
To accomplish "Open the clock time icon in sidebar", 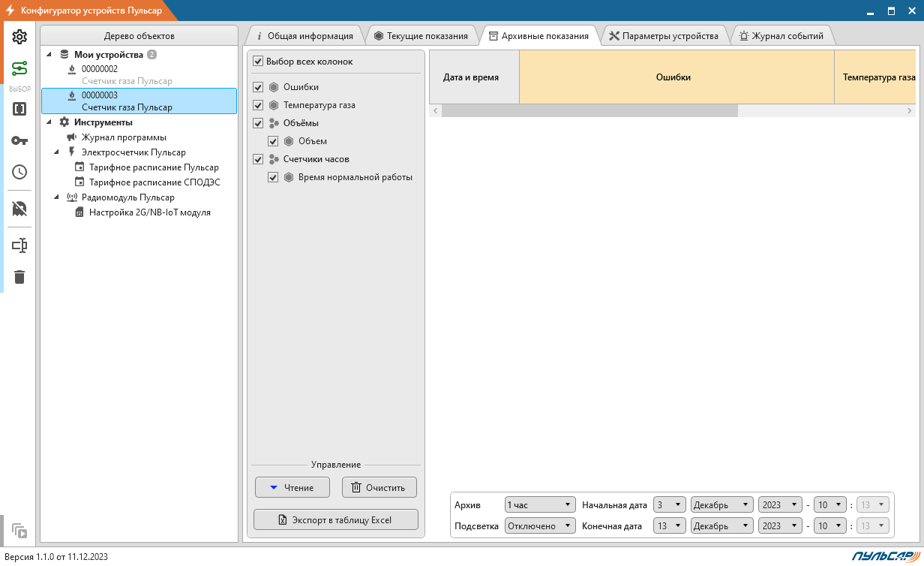I will point(19,172).
